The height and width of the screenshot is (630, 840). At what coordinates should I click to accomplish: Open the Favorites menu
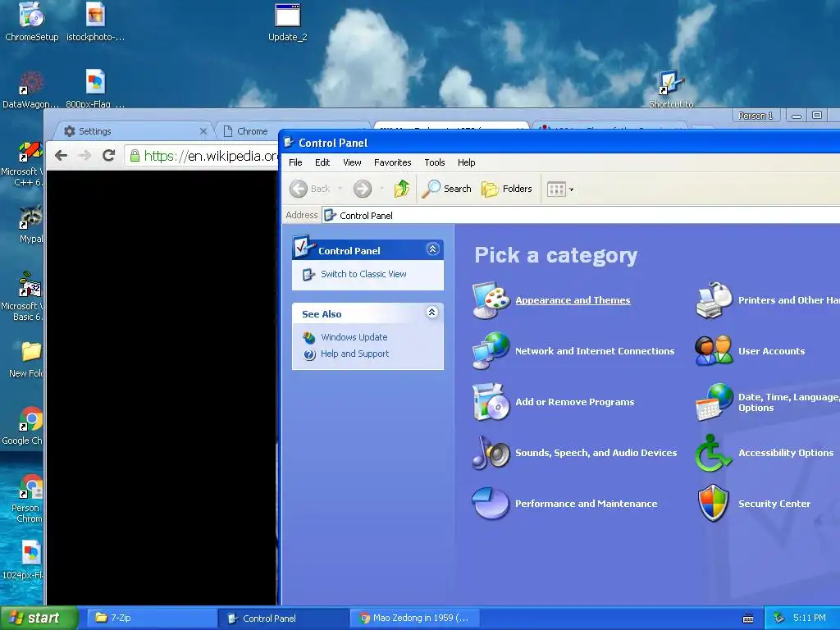coord(393,162)
